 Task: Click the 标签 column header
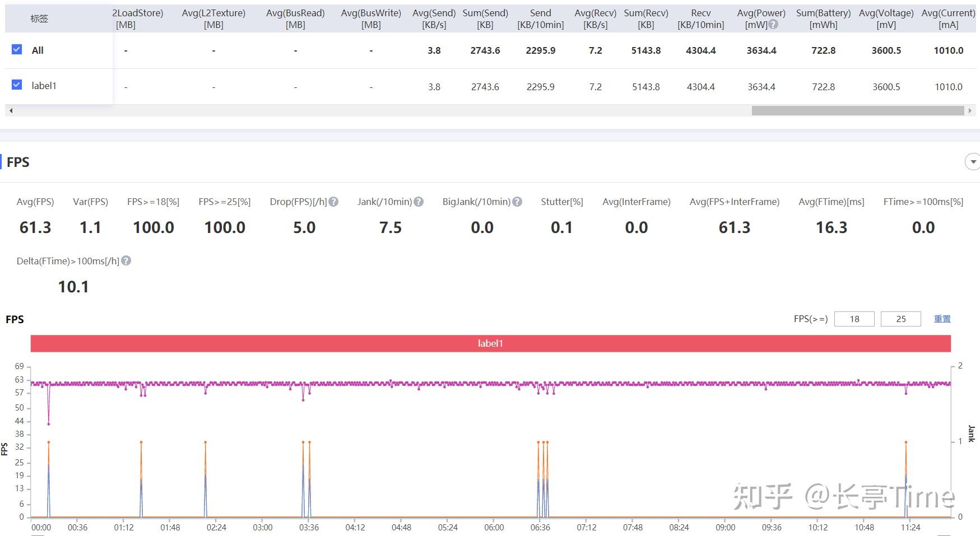click(39, 18)
